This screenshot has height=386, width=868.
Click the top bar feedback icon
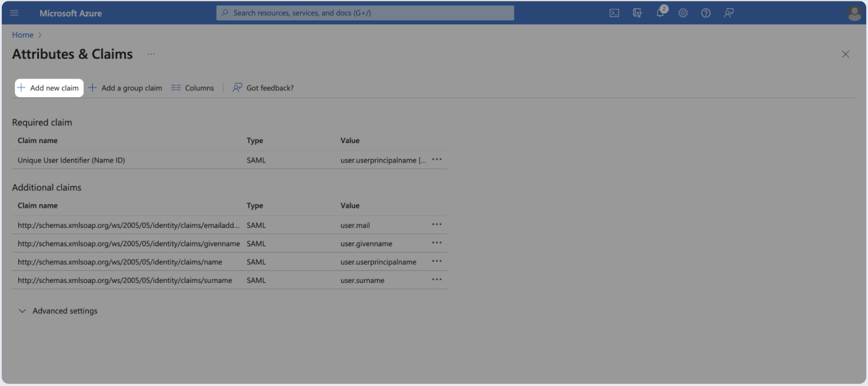tap(728, 13)
